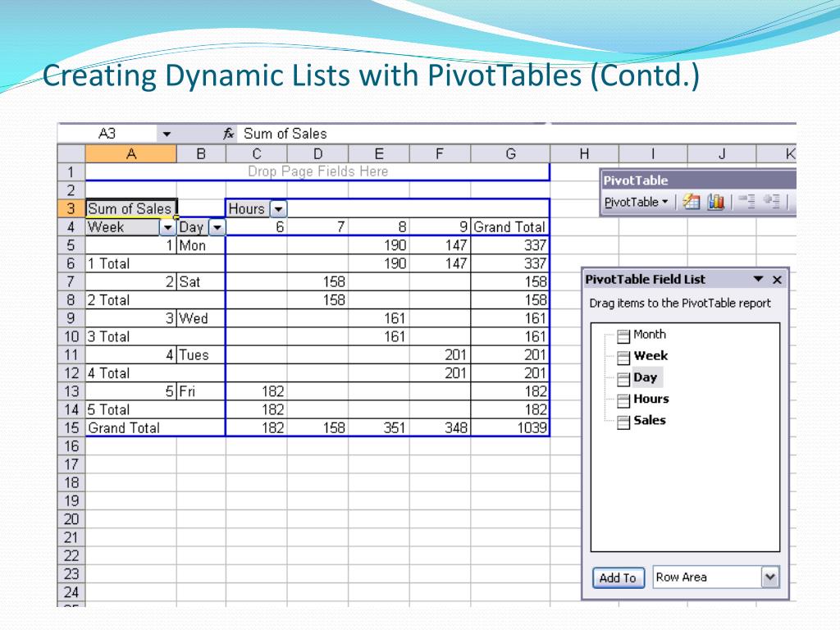840x630 pixels.
Task: Click the Grand Total column heading cell
Action: (x=510, y=227)
